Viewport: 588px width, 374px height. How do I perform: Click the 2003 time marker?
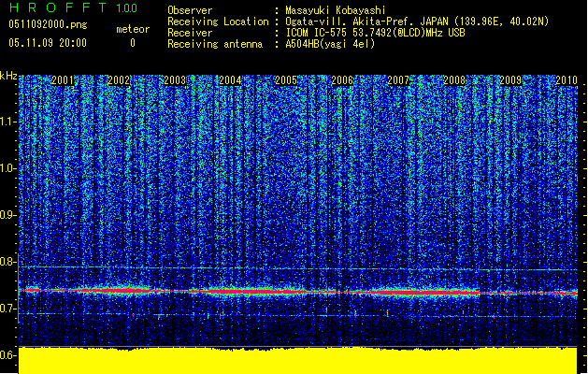[x=175, y=80]
